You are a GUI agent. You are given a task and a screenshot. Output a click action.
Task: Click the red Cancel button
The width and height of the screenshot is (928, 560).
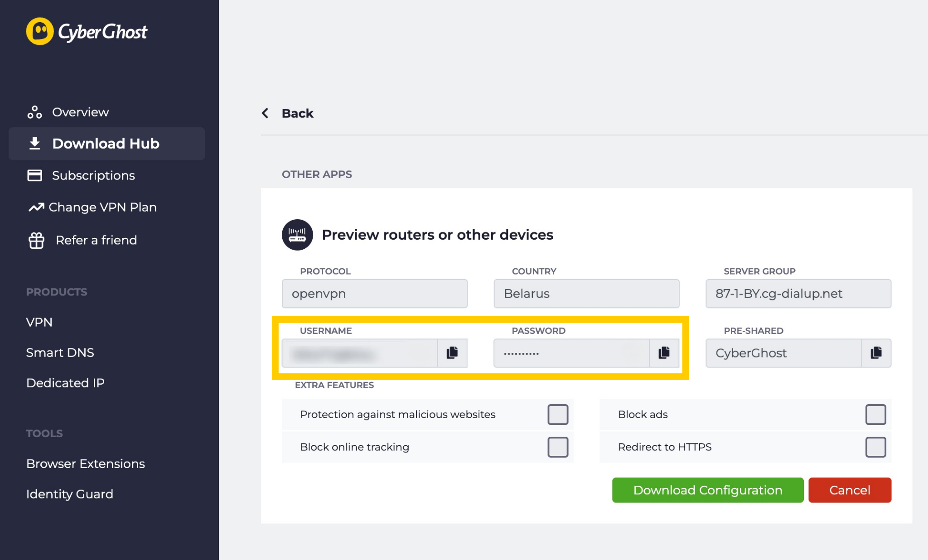tap(850, 490)
